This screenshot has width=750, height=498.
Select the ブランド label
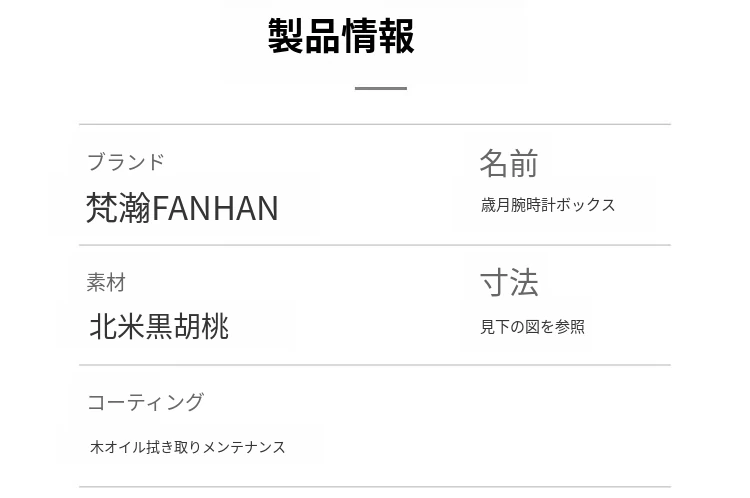click(x=125, y=162)
